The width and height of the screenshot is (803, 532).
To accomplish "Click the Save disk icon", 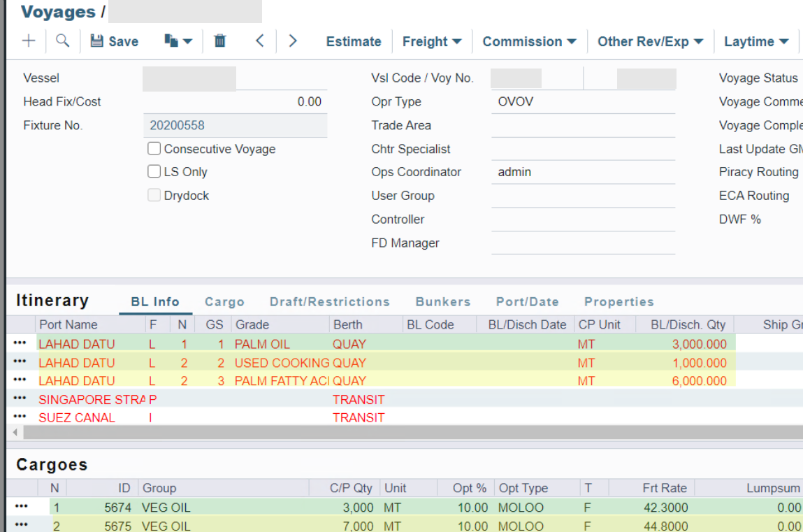I will 98,41.
